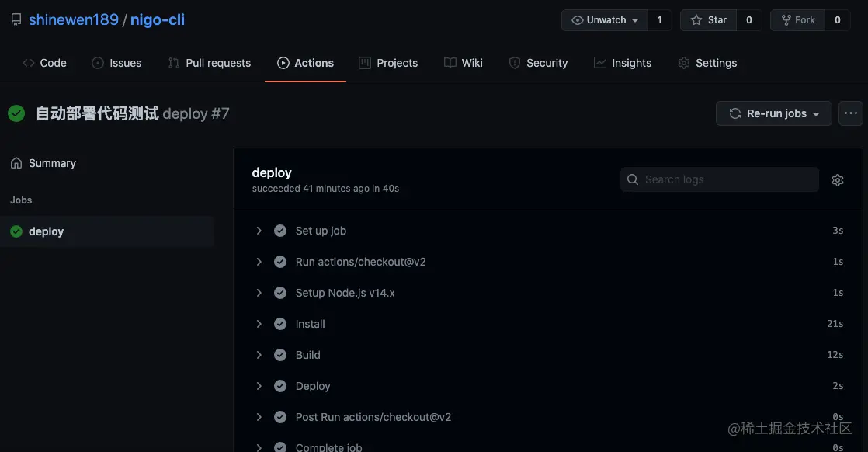Click the green success check beside the workflow title
The width and height of the screenshot is (868, 452).
coord(16,113)
